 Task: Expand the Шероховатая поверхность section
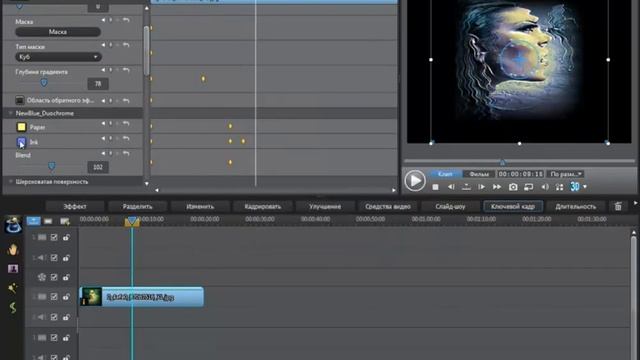click(11, 182)
